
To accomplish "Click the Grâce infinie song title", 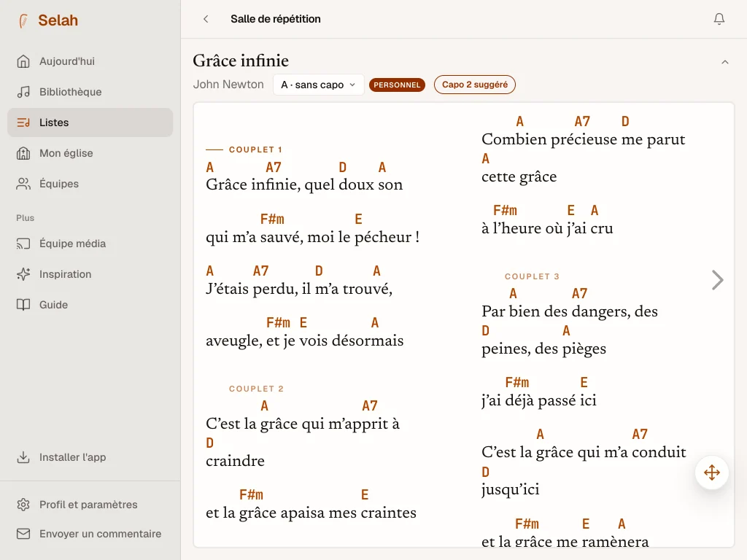I will tap(241, 61).
